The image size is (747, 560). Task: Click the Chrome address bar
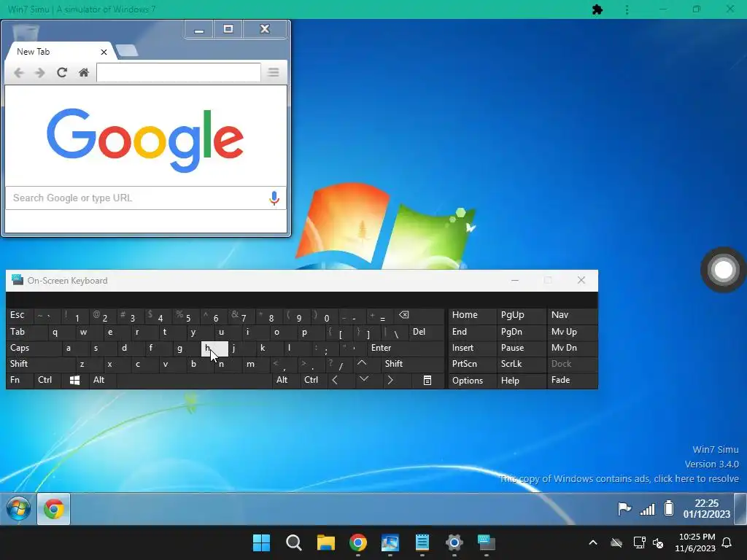(179, 72)
